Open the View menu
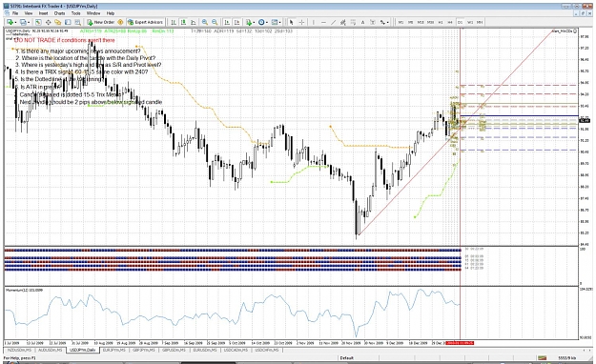The height and width of the screenshot is (364, 596). 29,13
